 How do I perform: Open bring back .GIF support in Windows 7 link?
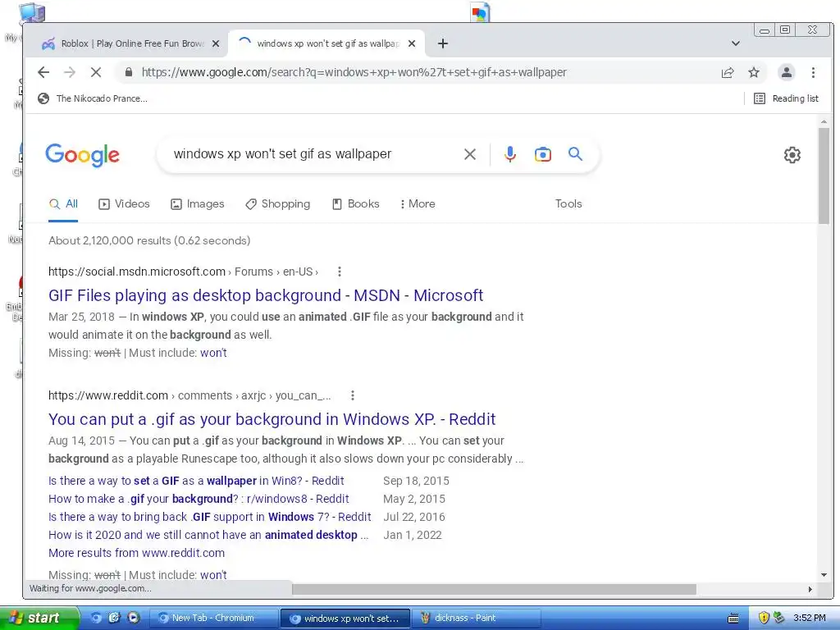209,518
